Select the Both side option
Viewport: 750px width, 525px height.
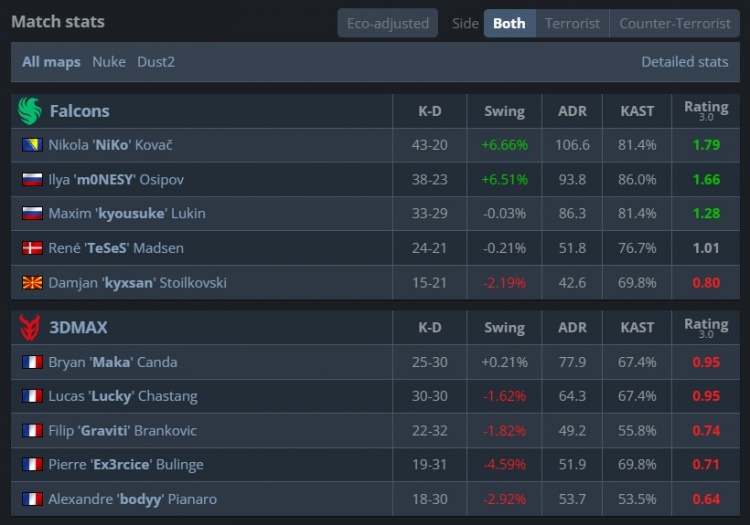(x=509, y=23)
